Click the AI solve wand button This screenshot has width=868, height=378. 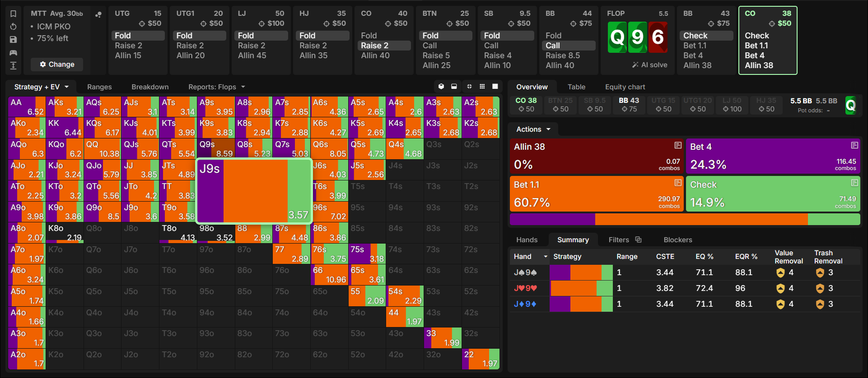tap(649, 65)
